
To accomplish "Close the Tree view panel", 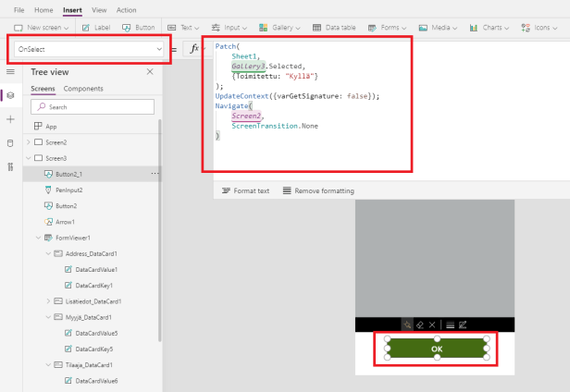I will tap(150, 71).
